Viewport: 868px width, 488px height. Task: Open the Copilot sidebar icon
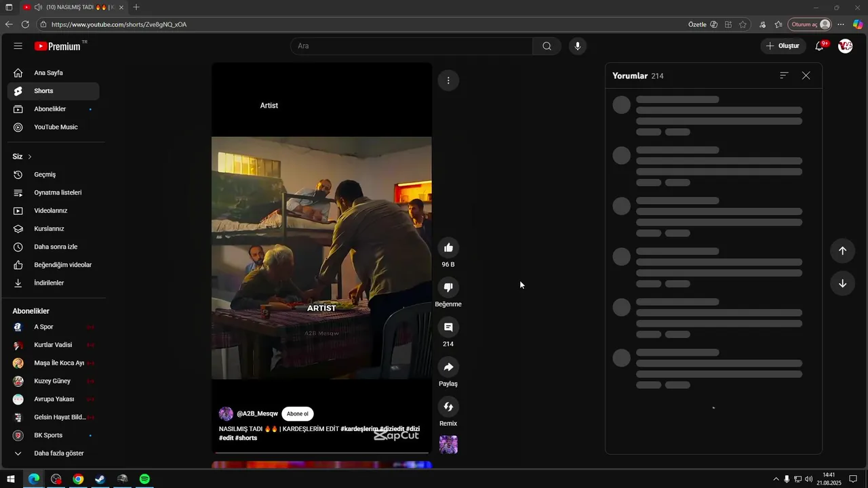(x=858, y=24)
